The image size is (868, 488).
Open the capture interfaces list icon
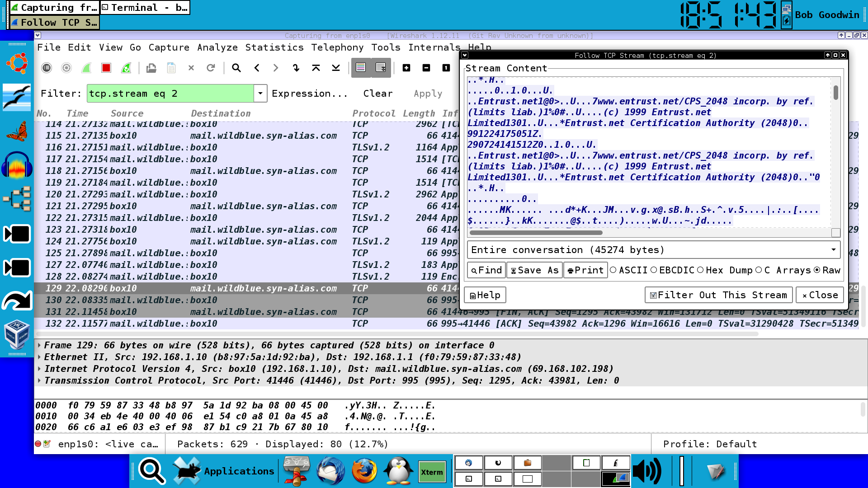[47, 68]
